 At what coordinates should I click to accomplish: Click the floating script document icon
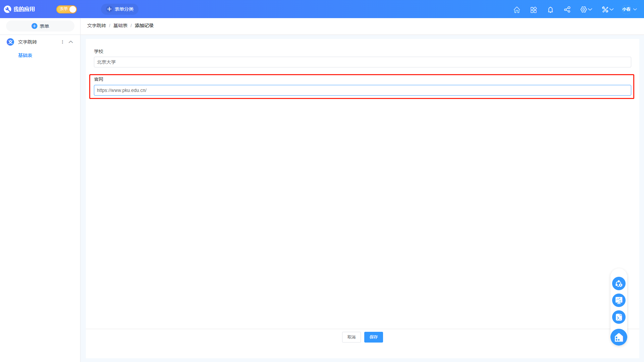619,317
